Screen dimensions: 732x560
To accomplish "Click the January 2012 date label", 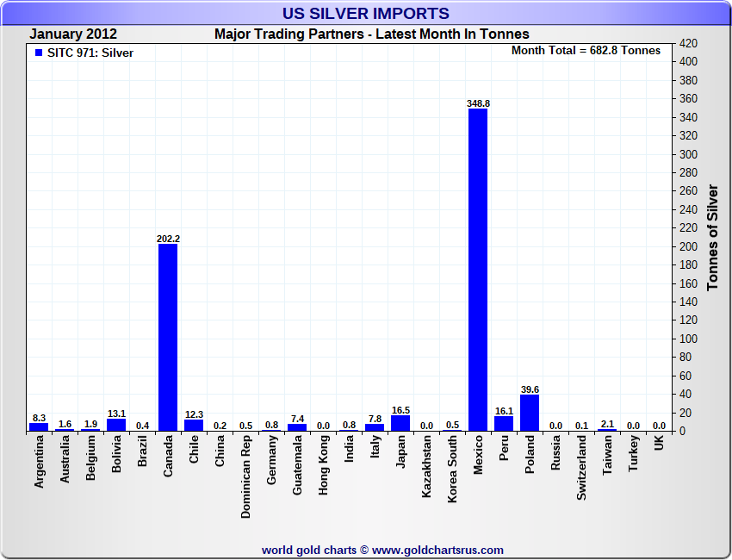I will (74, 34).
